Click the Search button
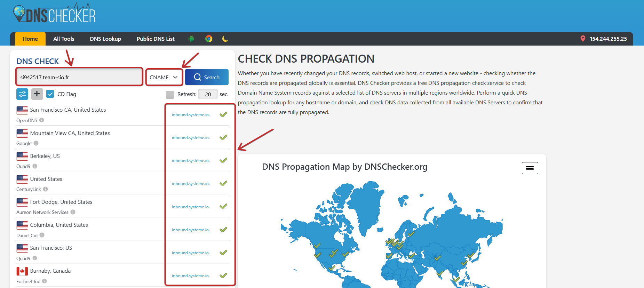Viewport: 644px width, 288px height. (207, 77)
